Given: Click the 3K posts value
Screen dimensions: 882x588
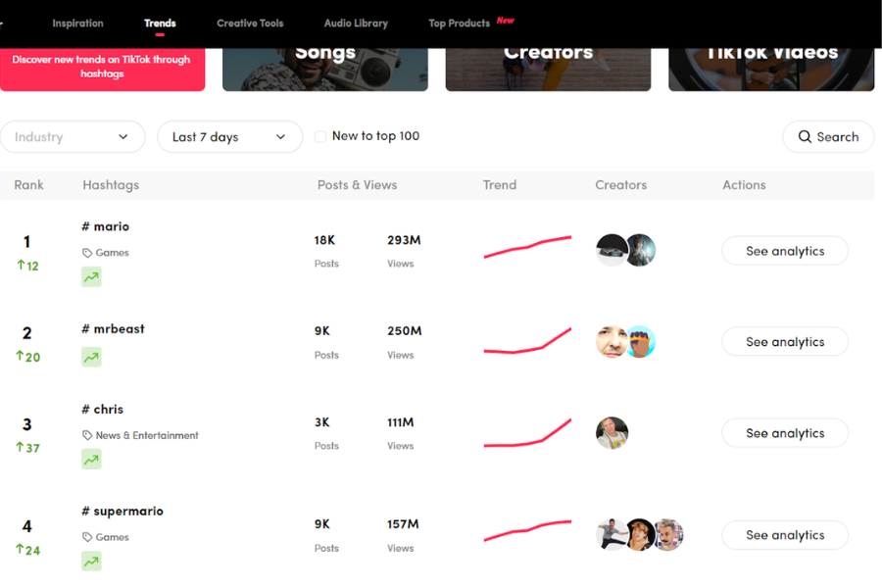Looking at the screenshot, I should (321, 422).
